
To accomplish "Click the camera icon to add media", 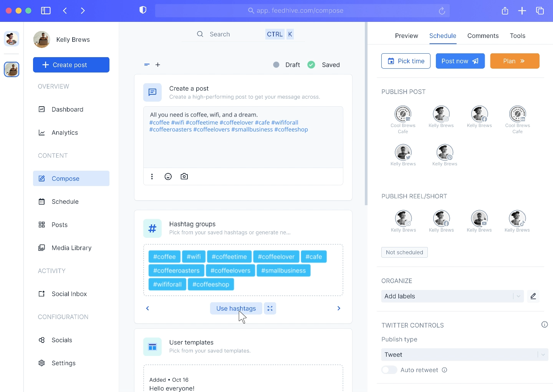I will tap(184, 176).
